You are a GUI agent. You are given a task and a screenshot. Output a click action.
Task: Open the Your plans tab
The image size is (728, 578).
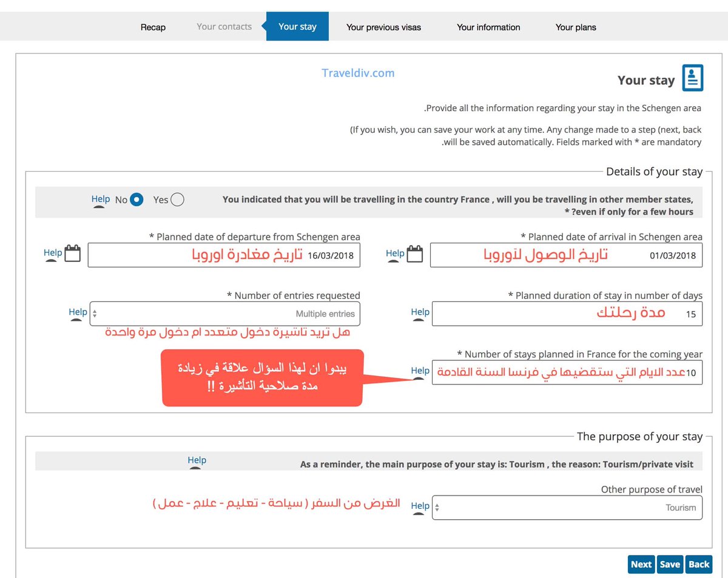point(576,27)
